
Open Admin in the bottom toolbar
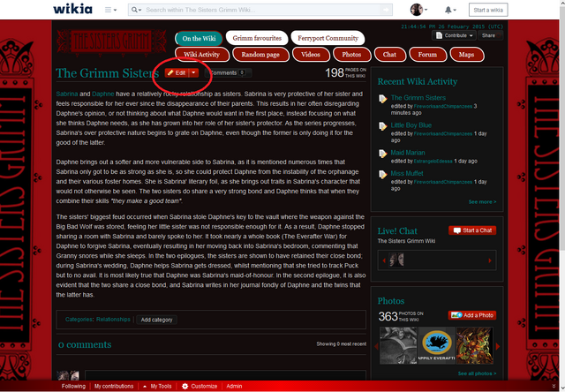click(x=234, y=386)
